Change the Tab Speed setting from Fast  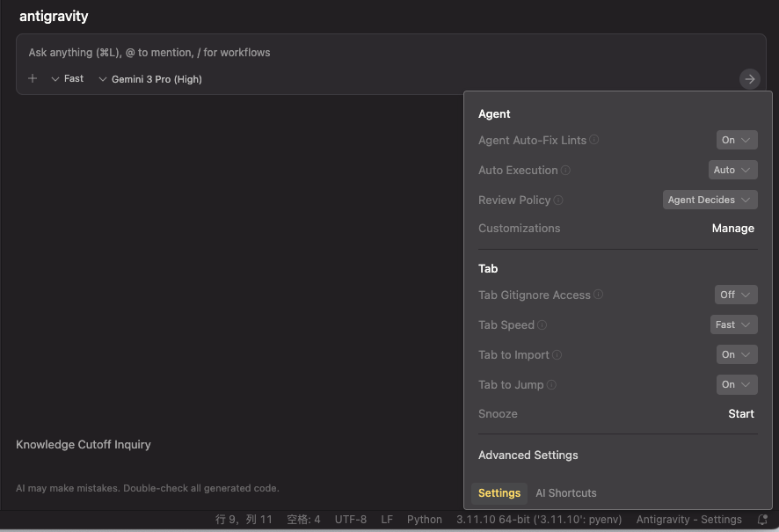pos(733,324)
